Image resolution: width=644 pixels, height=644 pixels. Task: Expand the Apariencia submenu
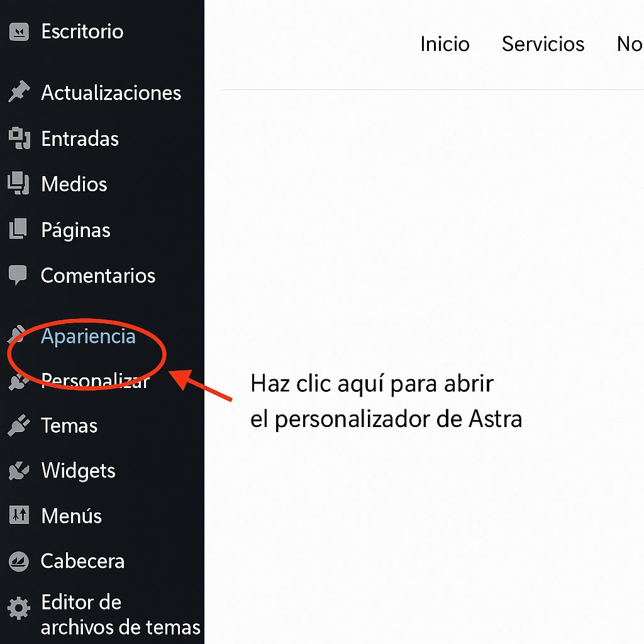tap(88, 336)
